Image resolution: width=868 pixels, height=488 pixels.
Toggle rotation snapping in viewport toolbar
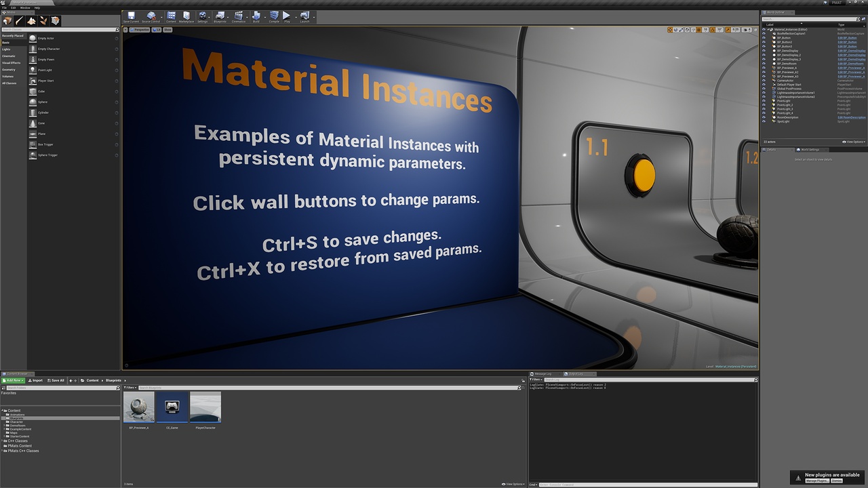point(713,30)
